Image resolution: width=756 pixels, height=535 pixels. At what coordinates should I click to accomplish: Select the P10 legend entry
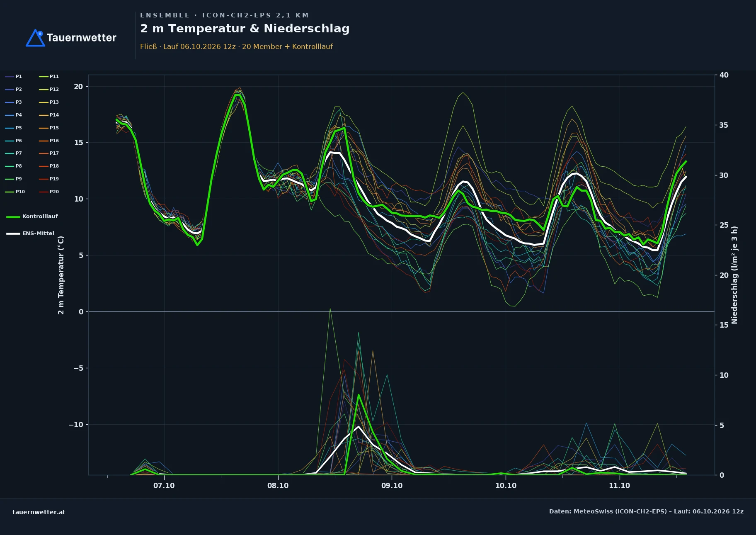tap(15, 192)
